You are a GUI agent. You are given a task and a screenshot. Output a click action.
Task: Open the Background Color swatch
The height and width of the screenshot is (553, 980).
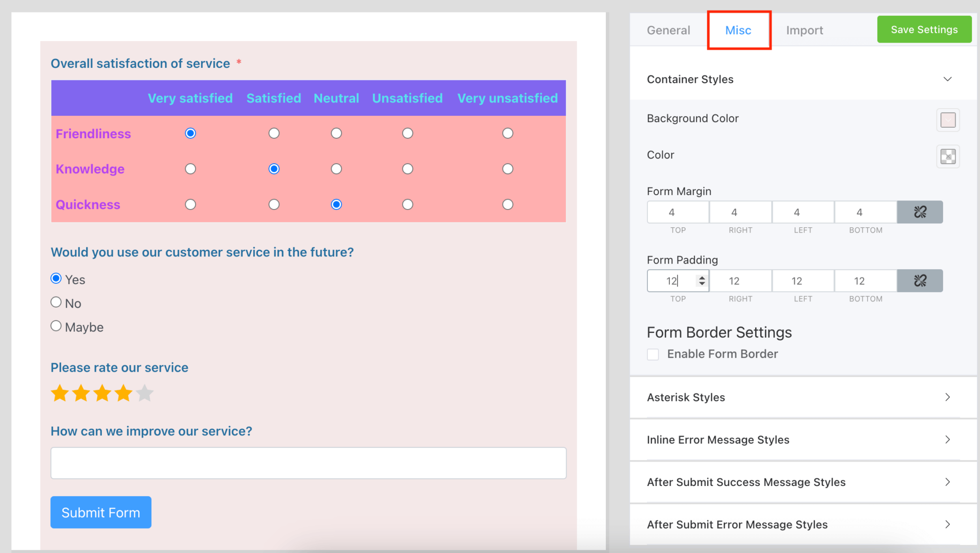[x=948, y=120]
